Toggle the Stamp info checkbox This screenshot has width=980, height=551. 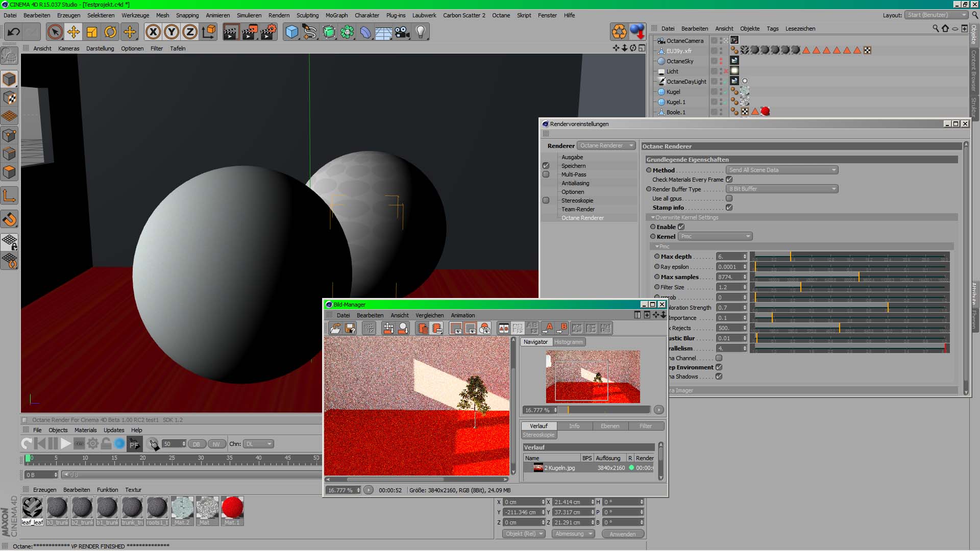[x=729, y=208]
